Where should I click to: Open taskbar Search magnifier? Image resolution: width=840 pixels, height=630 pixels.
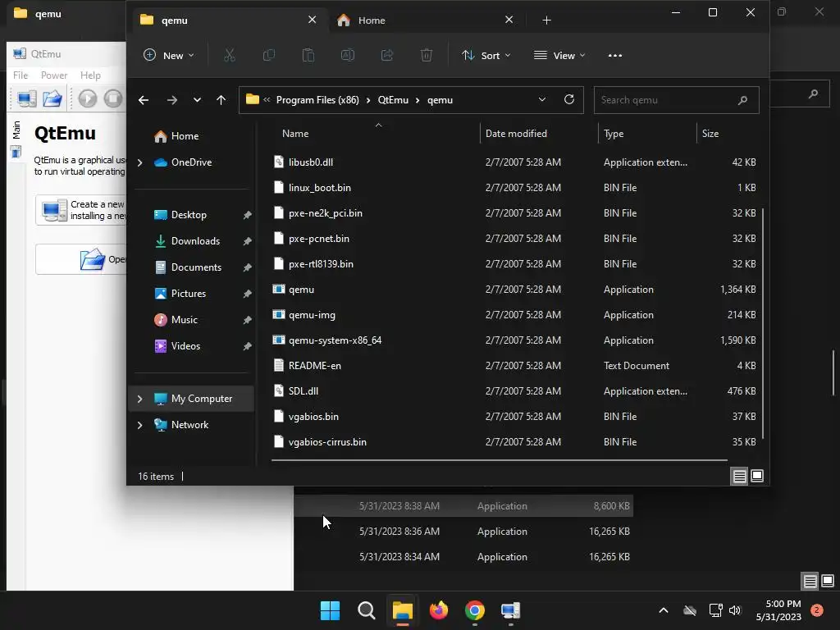[x=367, y=610]
